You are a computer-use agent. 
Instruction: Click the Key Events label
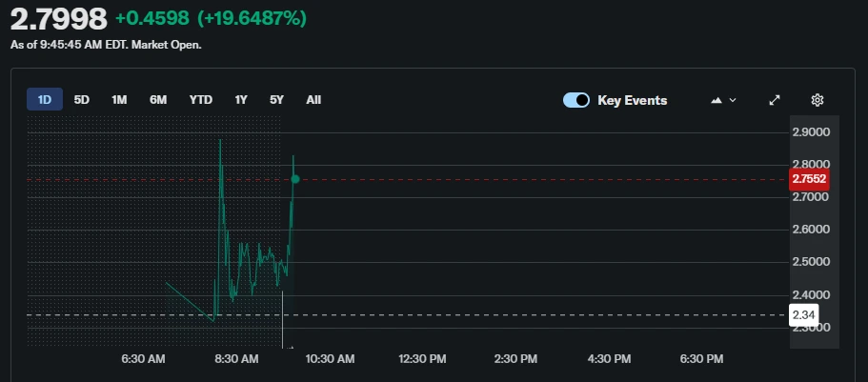632,100
